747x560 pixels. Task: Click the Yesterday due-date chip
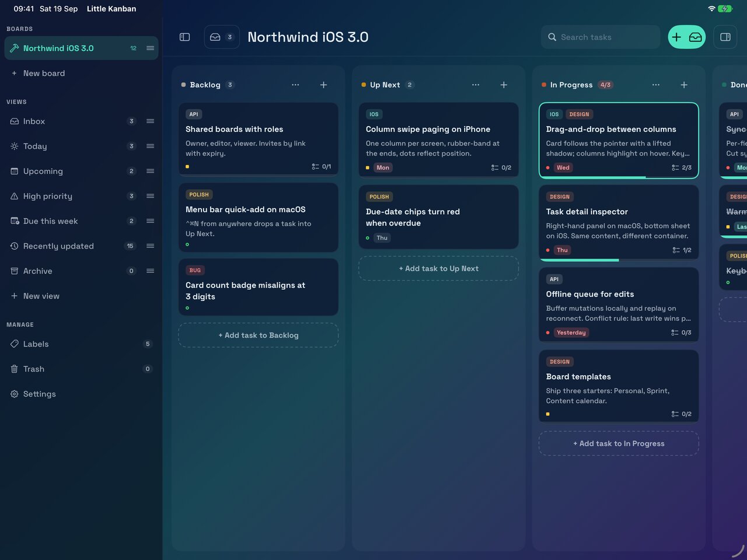coord(571,332)
